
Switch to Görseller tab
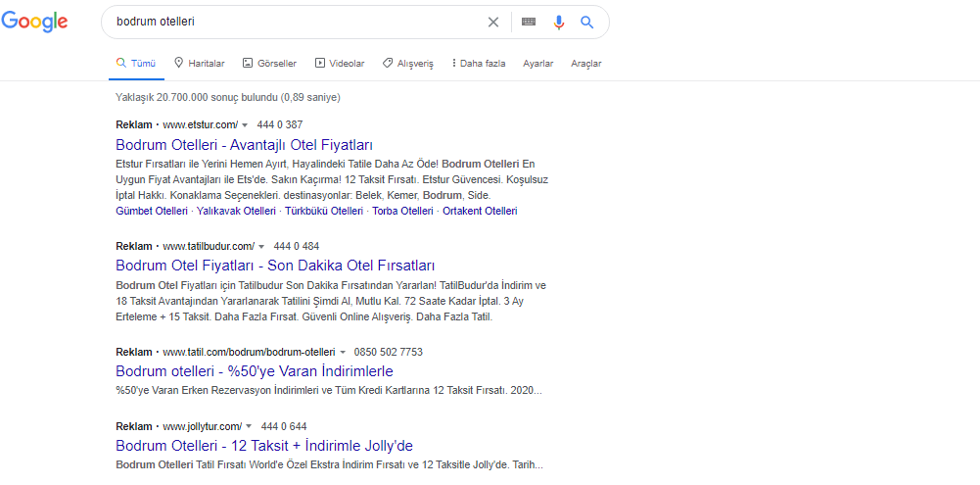pos(269,64)
